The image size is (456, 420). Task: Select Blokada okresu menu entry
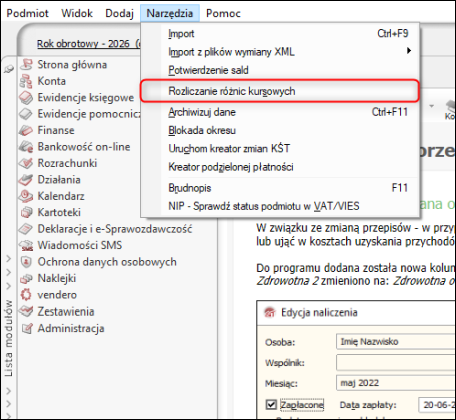[x=280, y=130]
